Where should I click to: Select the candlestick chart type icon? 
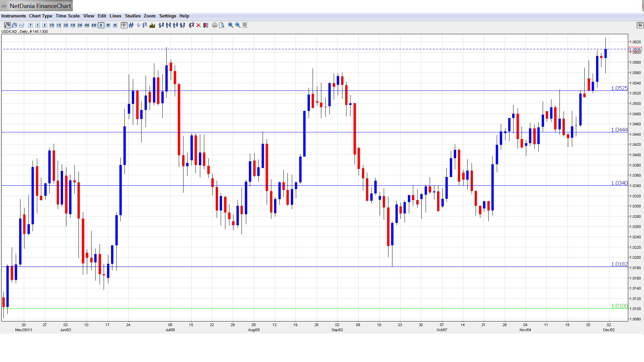pos(7,25)
